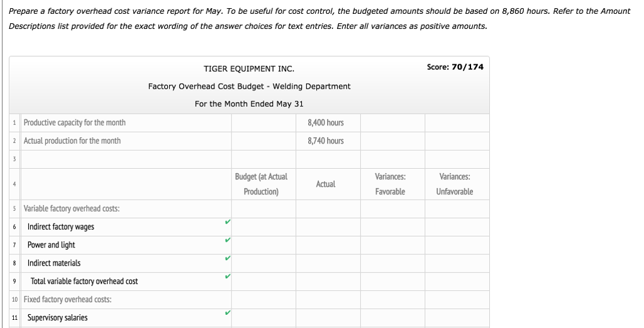Click the Indirect factory wages budget cell
The height and width of the screenshot is (328, 644).
click(264, 227)
